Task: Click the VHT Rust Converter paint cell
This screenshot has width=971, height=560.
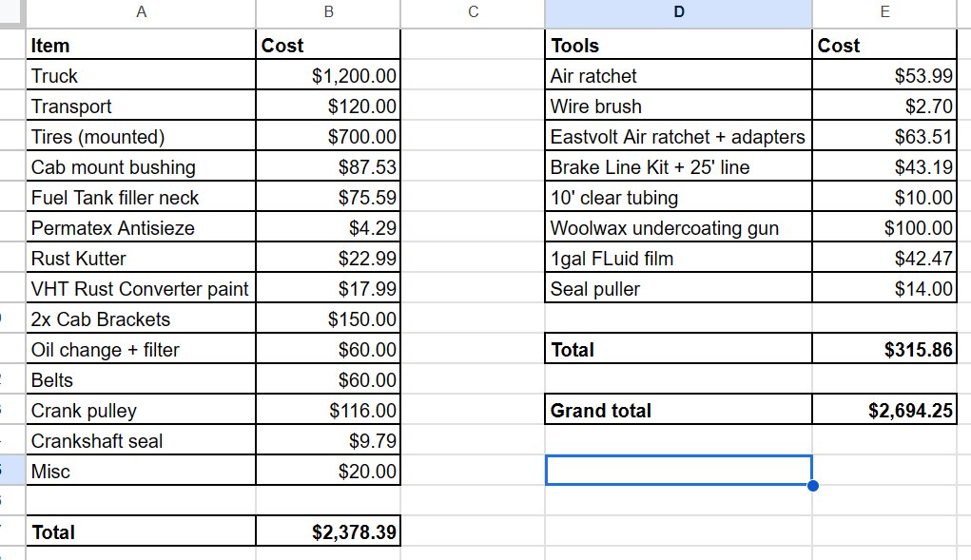Action: click(141, 288)
